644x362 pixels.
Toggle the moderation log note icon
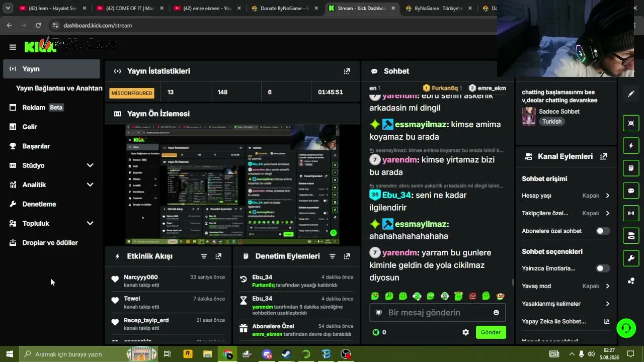631,168
